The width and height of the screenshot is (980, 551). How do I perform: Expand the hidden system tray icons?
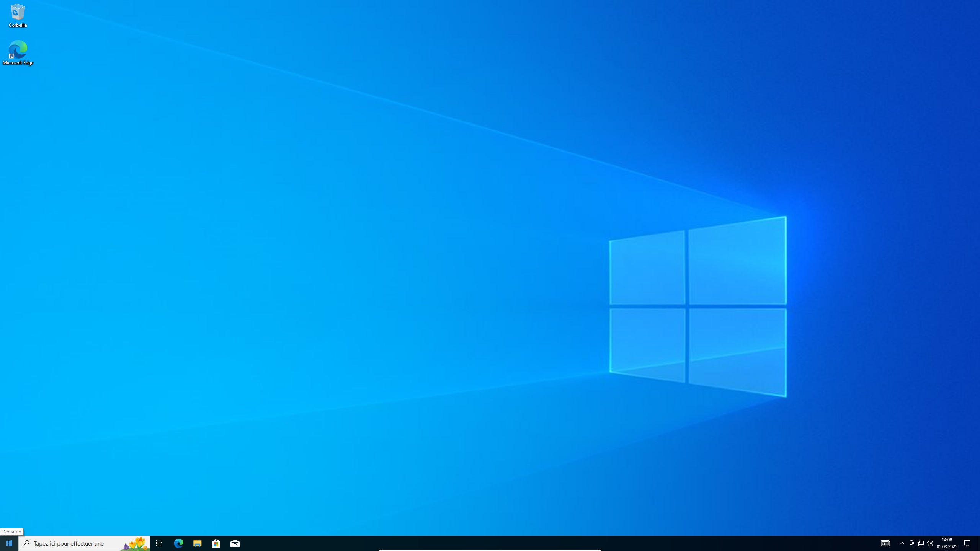902,543
